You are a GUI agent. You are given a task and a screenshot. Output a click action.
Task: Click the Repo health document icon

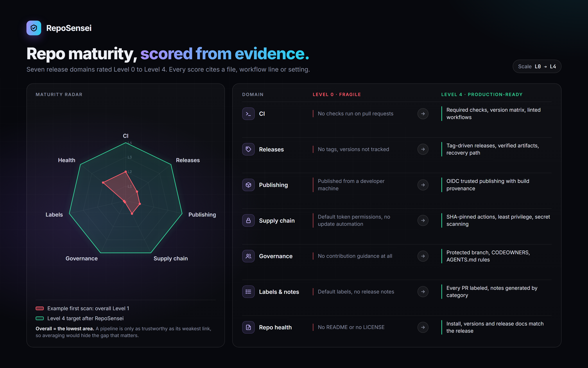[248, 327]
